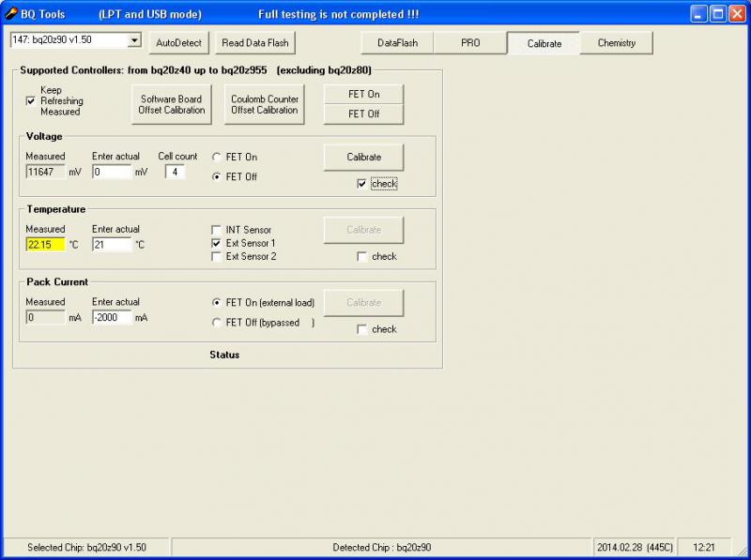Select Voltage FET On radio button

tap(217, 157)
